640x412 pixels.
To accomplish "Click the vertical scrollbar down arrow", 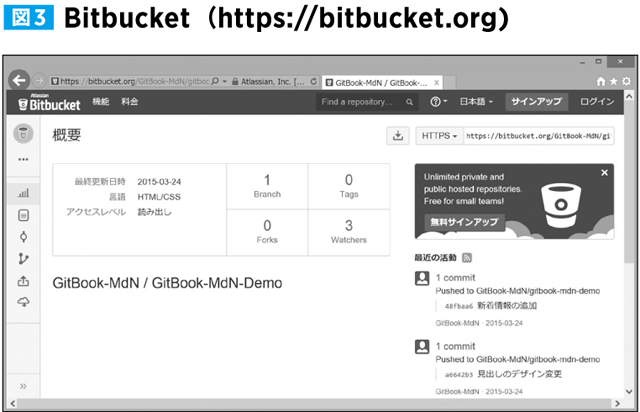I will click(629, 392).
